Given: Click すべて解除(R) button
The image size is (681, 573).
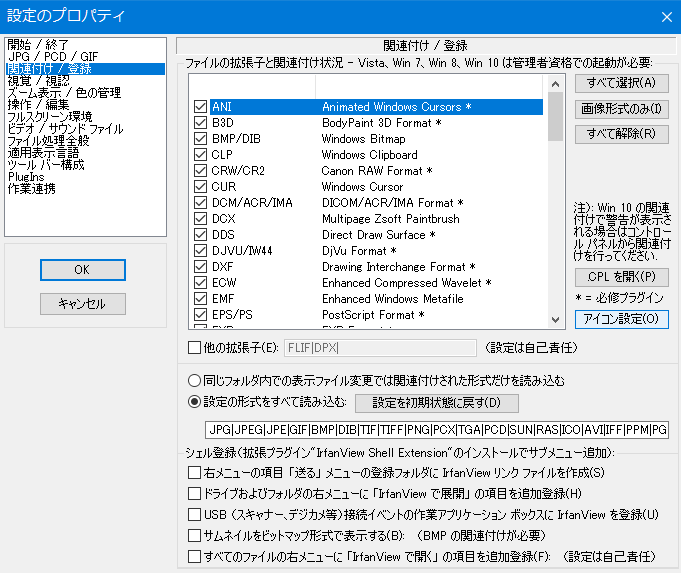Looking at the screenshot, I should 621,134.
